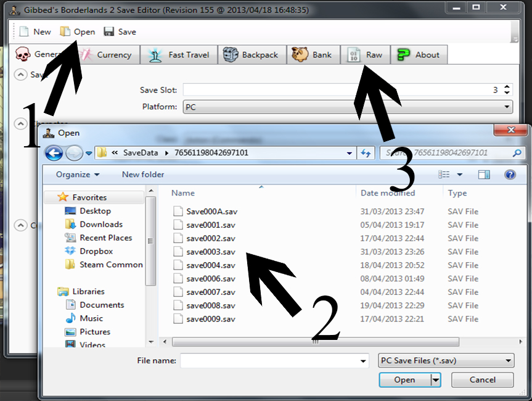
Task: Click the skull icon on General tab
Action: pos(23,54)
